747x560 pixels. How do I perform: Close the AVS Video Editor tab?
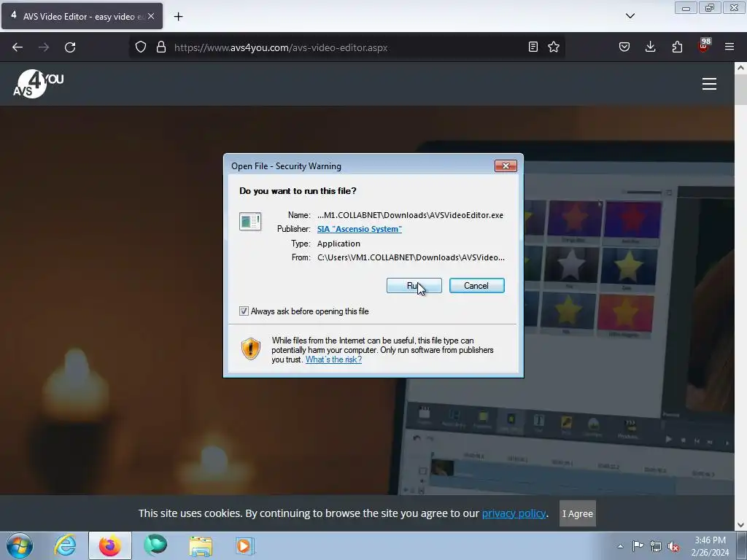pyautogui.click(x=151, y=16)
